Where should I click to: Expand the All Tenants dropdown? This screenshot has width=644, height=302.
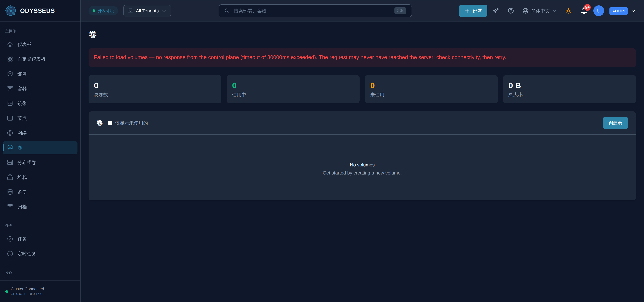click(147, 11)
